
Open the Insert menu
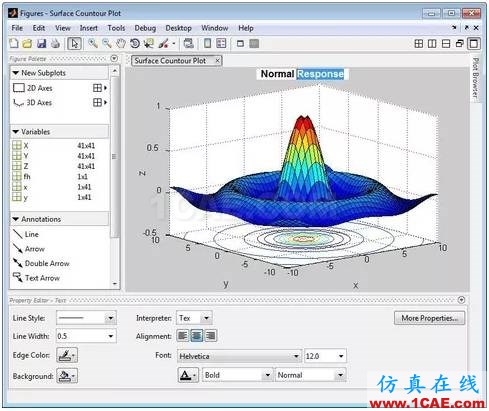point(89,28)
